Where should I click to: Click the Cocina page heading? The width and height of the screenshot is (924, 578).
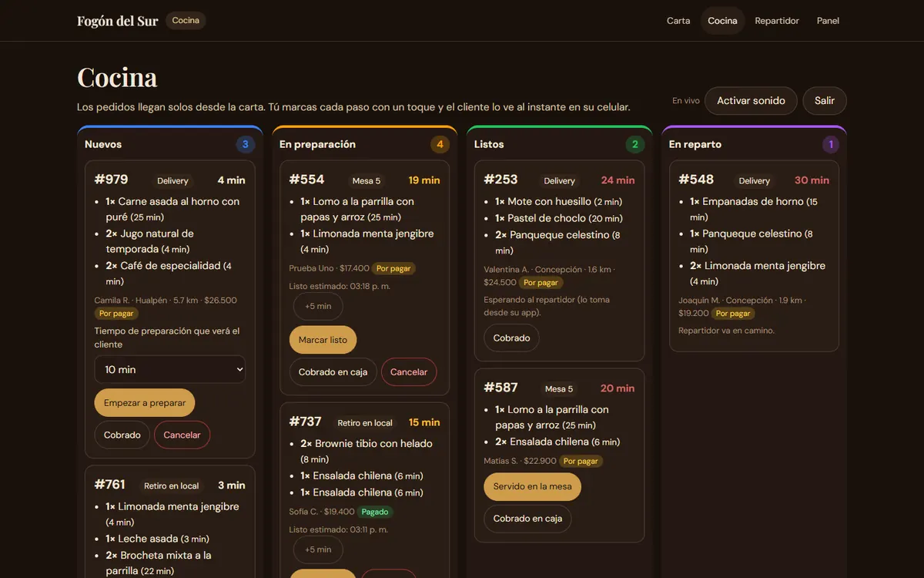click(117, 78)
